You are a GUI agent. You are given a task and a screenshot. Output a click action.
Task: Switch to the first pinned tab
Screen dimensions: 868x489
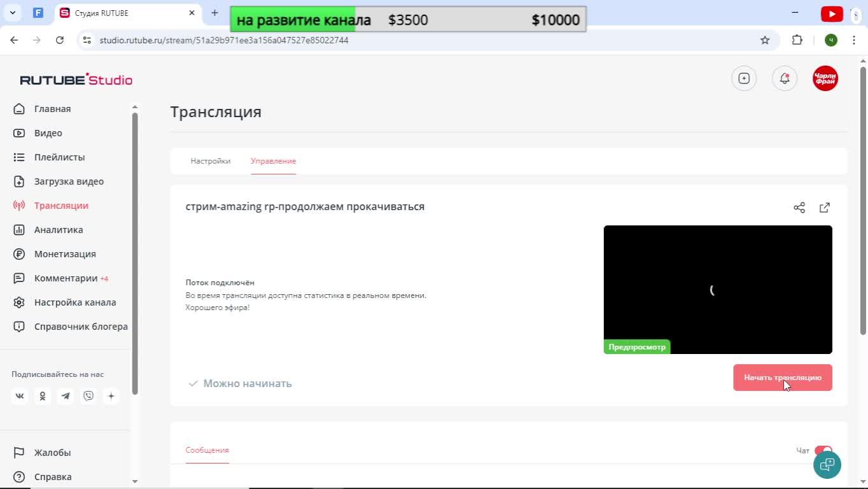coord(38,13)
